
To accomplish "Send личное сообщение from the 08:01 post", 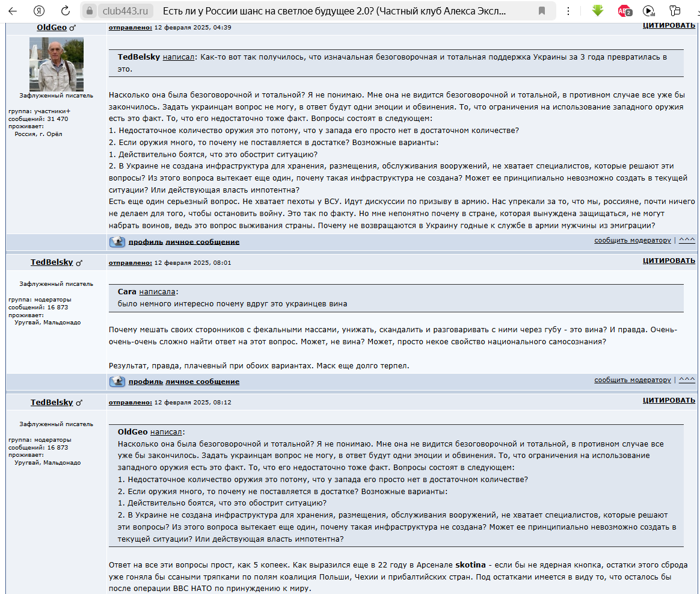I will coord(202,382).
